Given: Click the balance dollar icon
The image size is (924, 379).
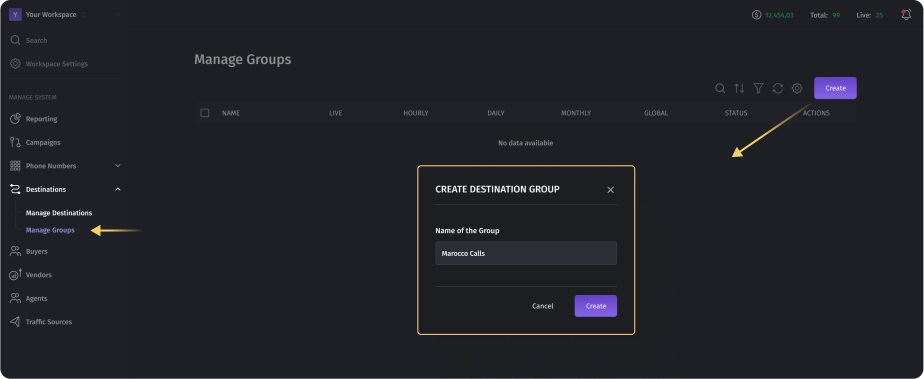Looking at the screenshot, I should (x=757, y=15).
